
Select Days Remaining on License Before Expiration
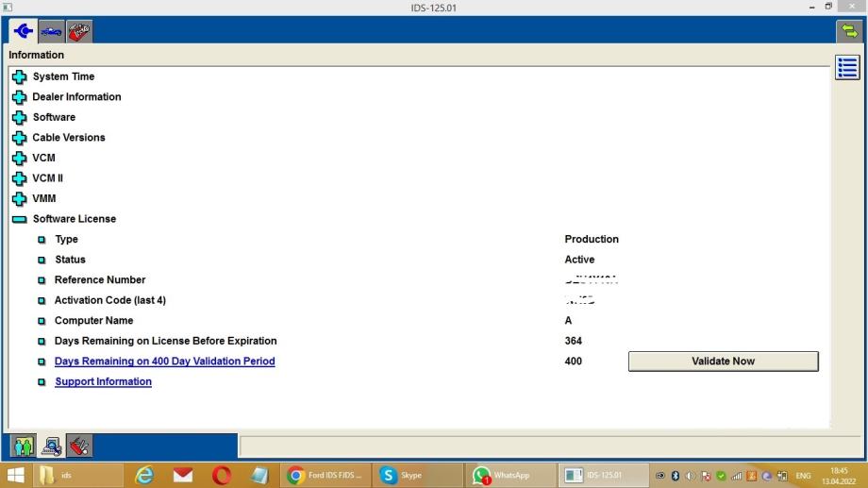165,341
